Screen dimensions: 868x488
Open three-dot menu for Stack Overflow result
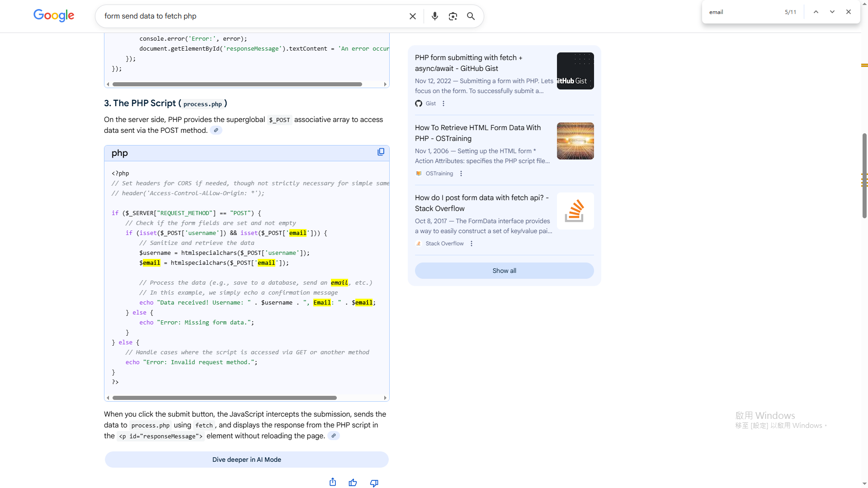click(472, 244)
